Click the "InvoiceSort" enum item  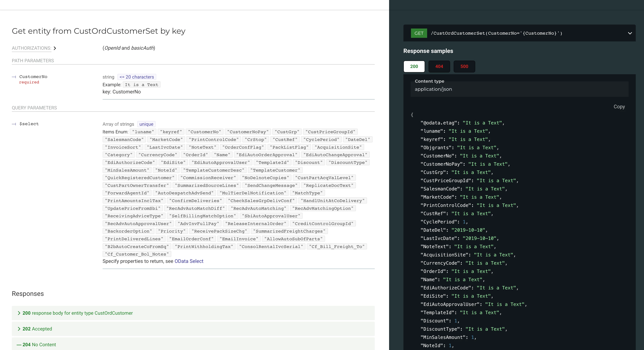[123, 147]
